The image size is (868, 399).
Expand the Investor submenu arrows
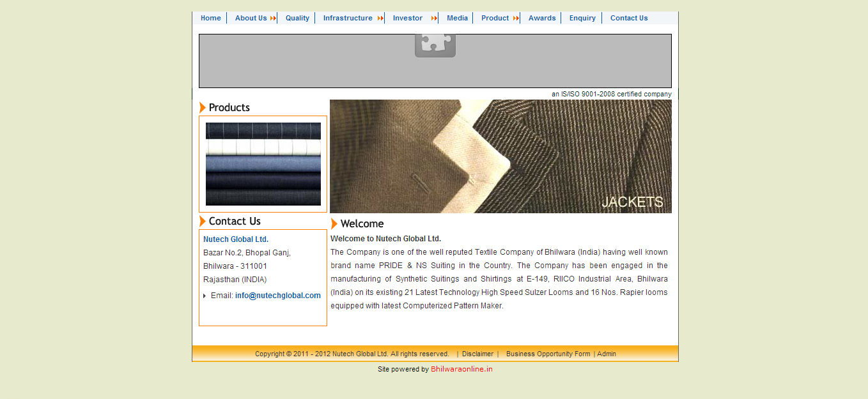[x=435, y=19]
